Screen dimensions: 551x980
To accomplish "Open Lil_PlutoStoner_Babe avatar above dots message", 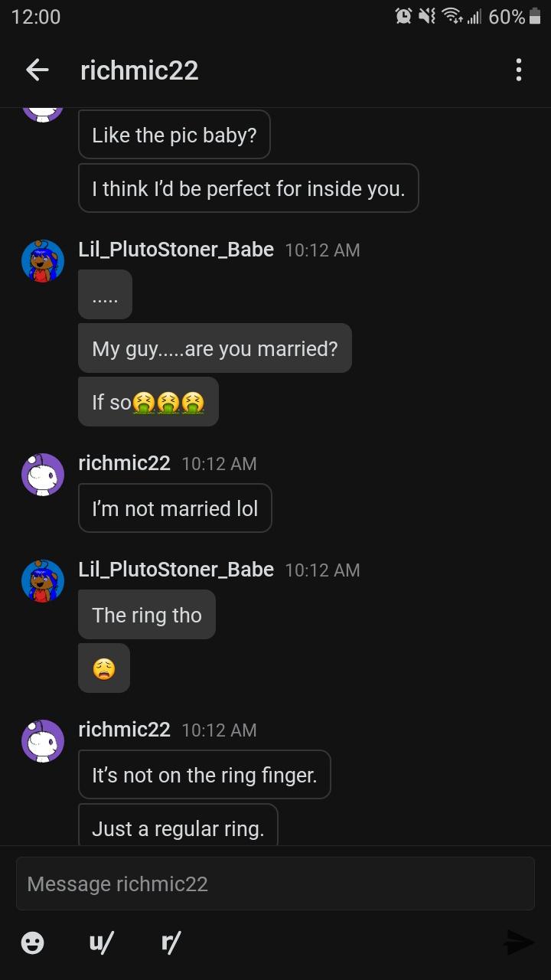I will 43,261.
